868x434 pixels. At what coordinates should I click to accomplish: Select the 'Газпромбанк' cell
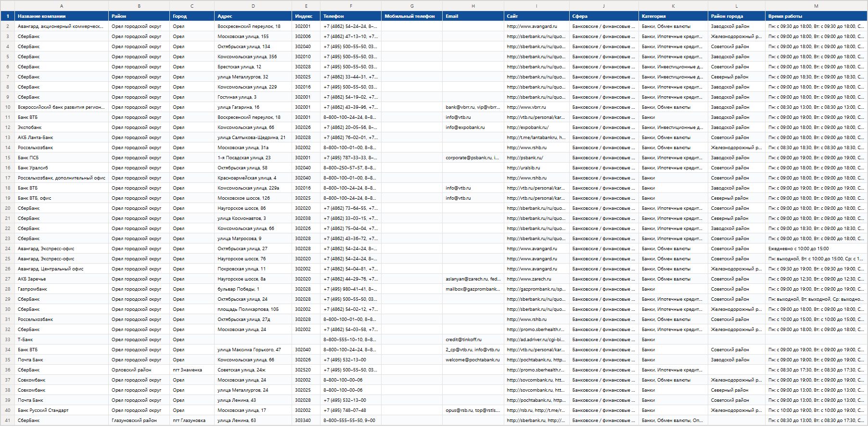62,289
